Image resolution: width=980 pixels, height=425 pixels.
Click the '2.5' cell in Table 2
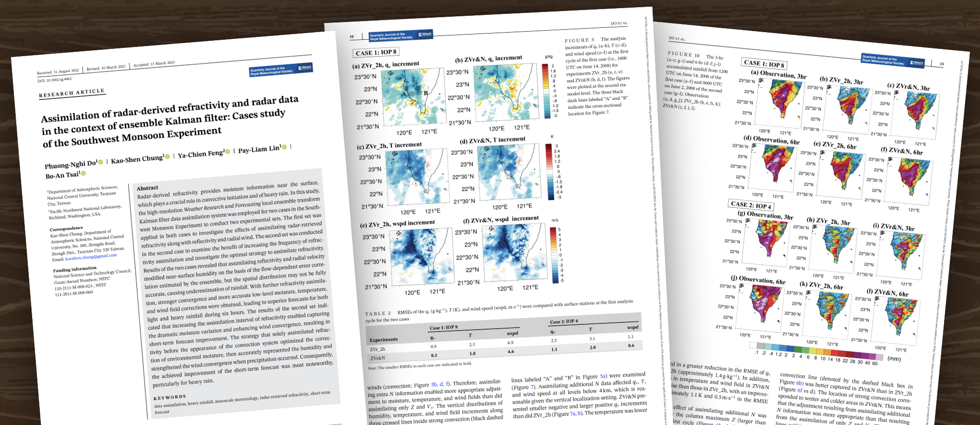[x=554, y=340]
